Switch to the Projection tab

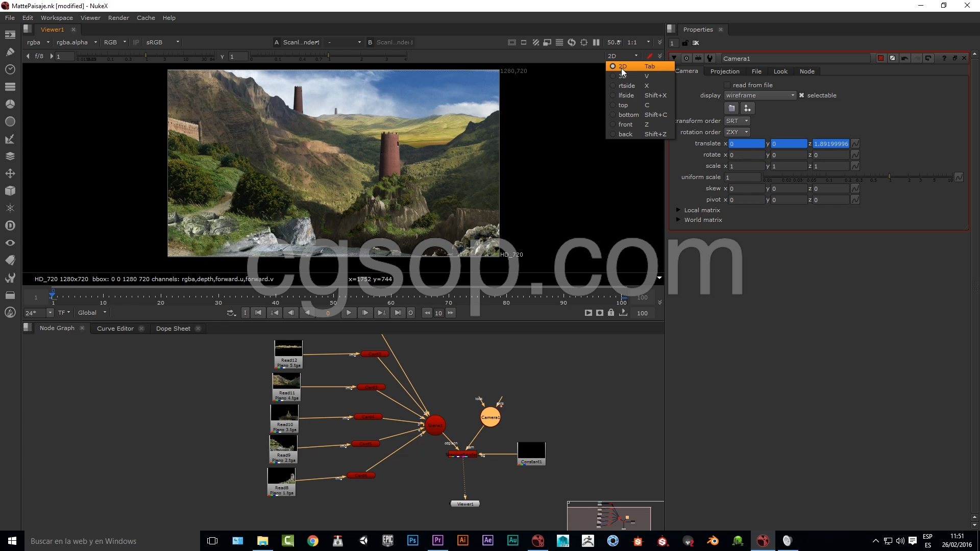724,71
